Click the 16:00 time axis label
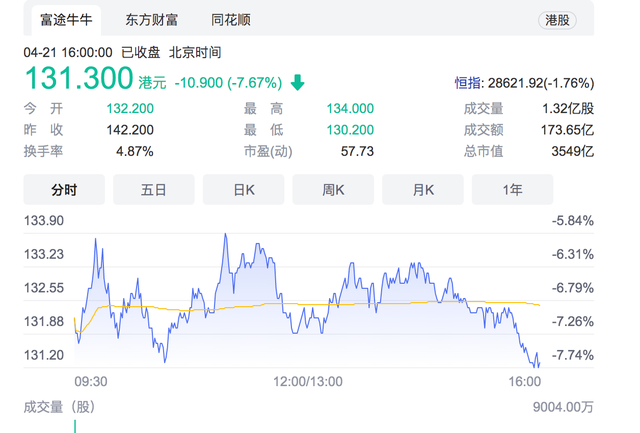The height and width of the screenshot is (433, 640). pos(524,382)
